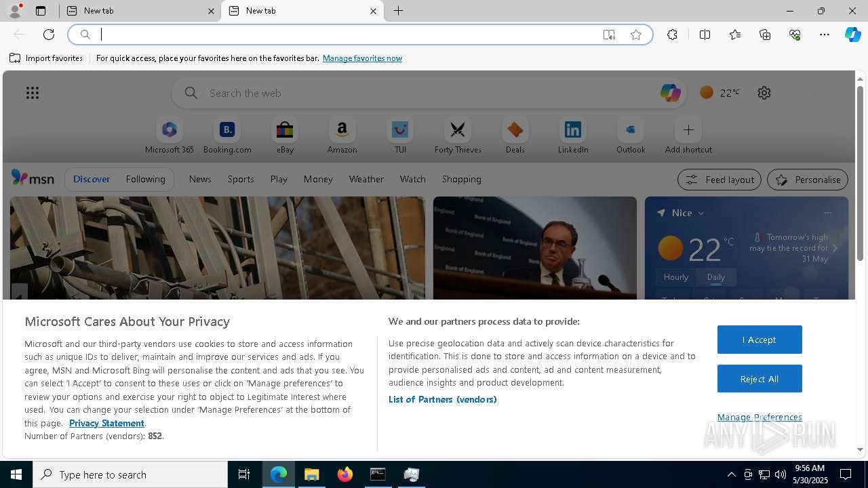This screenshot has width=868, height=488.
Task: Open the Favorites list icon
Action: point(735,35)
